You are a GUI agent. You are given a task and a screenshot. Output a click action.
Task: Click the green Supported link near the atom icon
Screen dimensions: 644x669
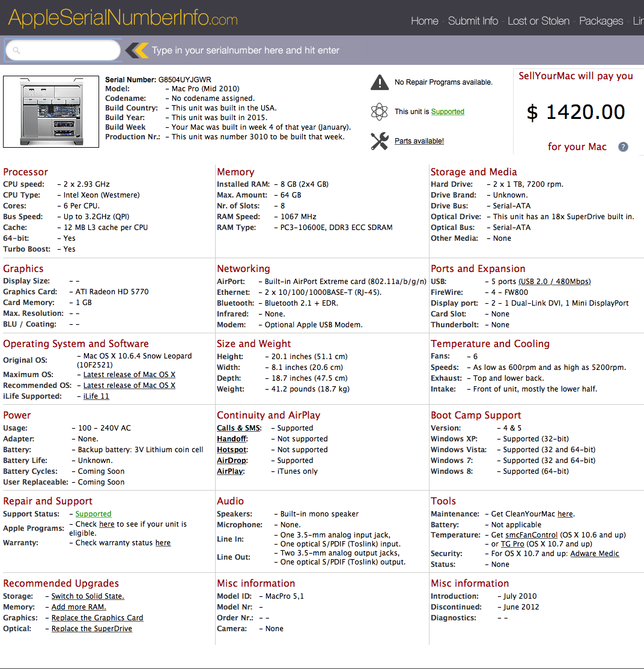[x=448, y=112]
